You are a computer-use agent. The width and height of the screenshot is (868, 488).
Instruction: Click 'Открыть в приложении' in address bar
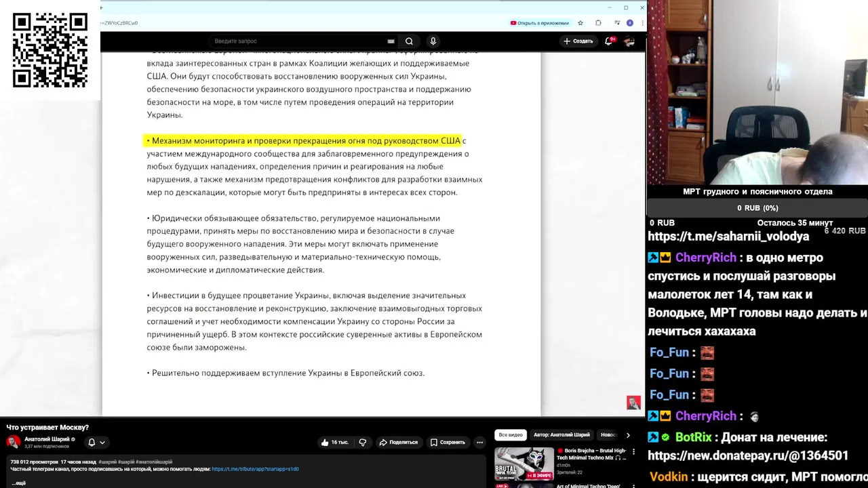(x=539, y=23)
